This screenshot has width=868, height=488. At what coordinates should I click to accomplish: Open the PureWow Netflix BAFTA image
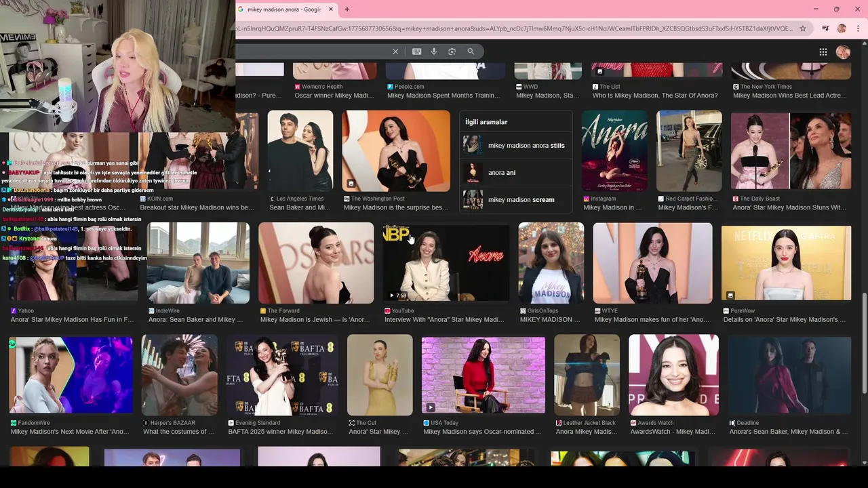click(x=786, y=263)
